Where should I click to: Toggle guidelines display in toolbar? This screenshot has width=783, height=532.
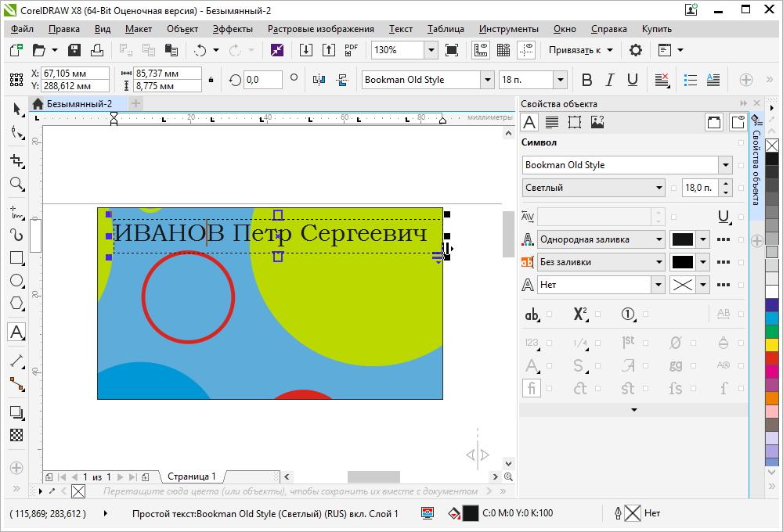(x=526, y=50)
